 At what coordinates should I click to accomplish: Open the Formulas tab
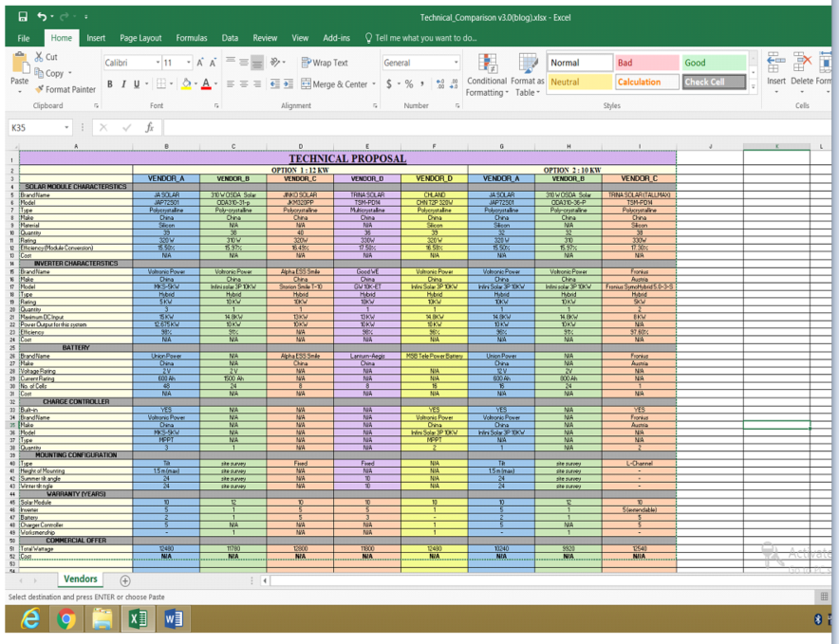click(191, 38)
